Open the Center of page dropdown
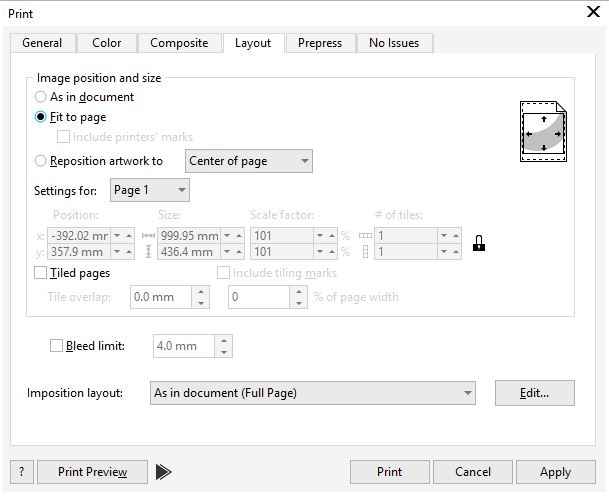 coord(249,161)
